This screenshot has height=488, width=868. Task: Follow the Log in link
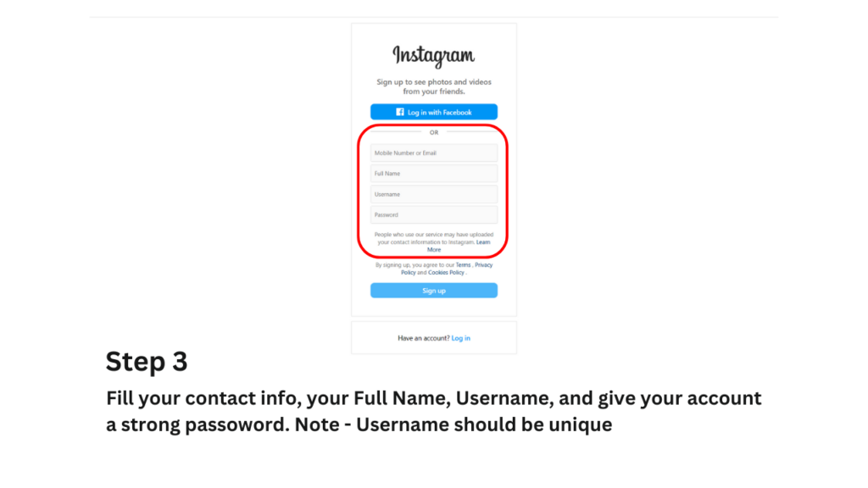click(460, 338)
